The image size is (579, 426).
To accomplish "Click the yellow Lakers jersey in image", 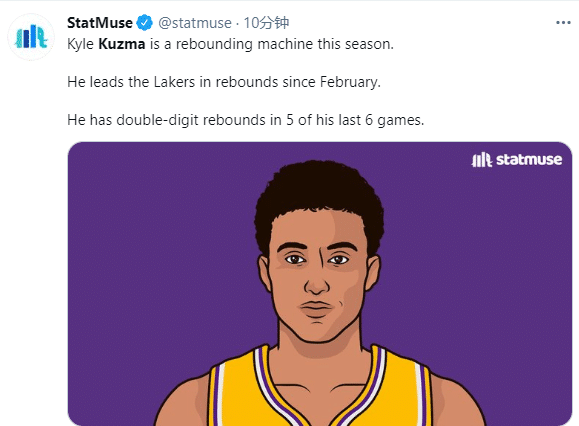I will 318,391.
